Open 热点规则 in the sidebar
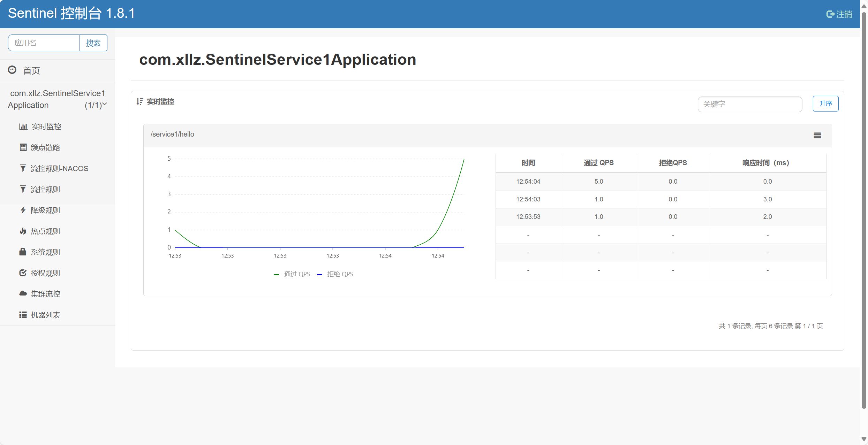 [x=45, y=231]
